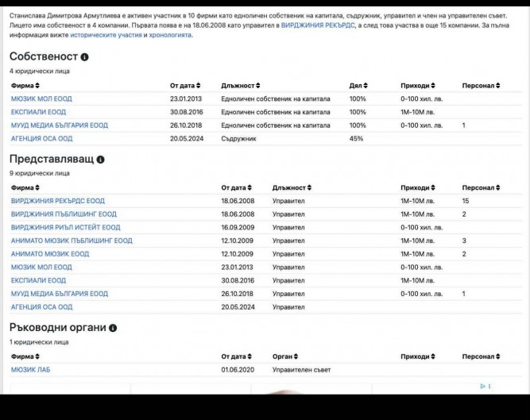Open the исторически участия link
The image size is (530, 420).
[106, 35]
